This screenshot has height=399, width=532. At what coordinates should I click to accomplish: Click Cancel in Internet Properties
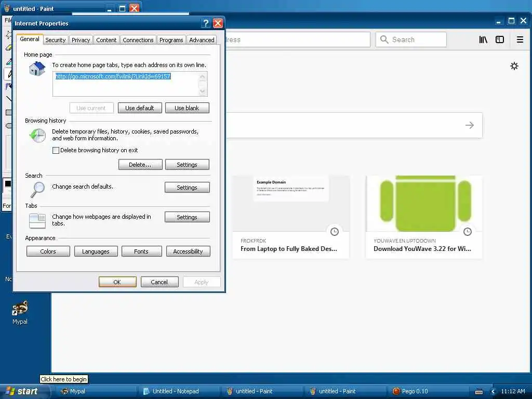click(x=159, y=282)
